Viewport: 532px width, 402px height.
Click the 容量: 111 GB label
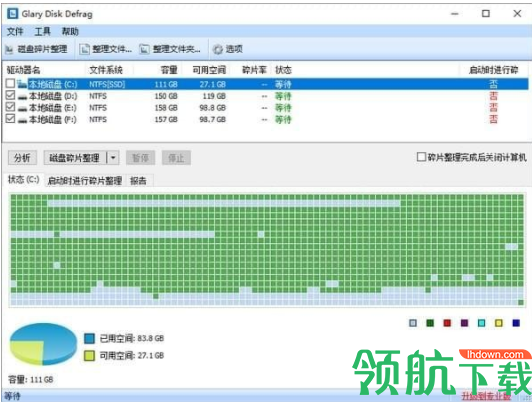[31, 380]
